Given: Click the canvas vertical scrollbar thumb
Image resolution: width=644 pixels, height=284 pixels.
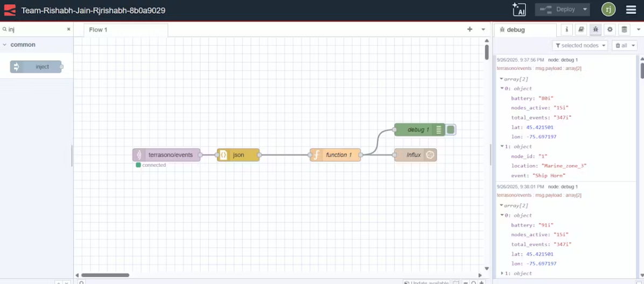Looking at the screenshot, I should click(x=487, y=52).
